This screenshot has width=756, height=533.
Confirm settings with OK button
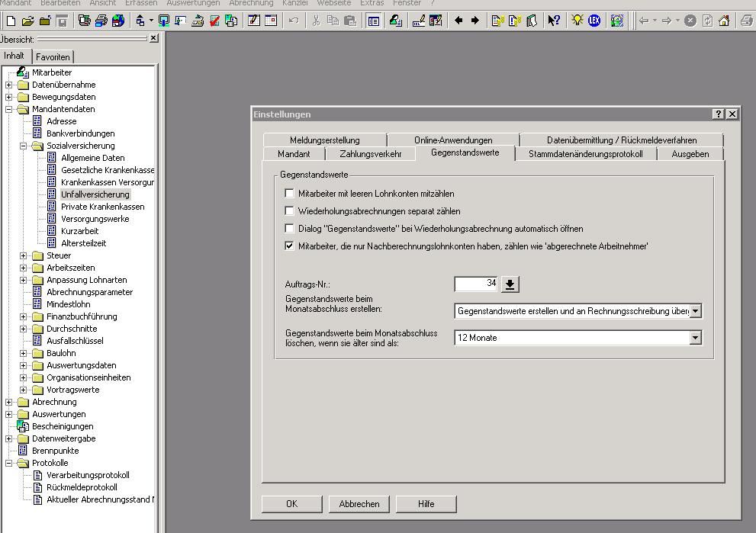pyautogui.click(x=291, y=504)
